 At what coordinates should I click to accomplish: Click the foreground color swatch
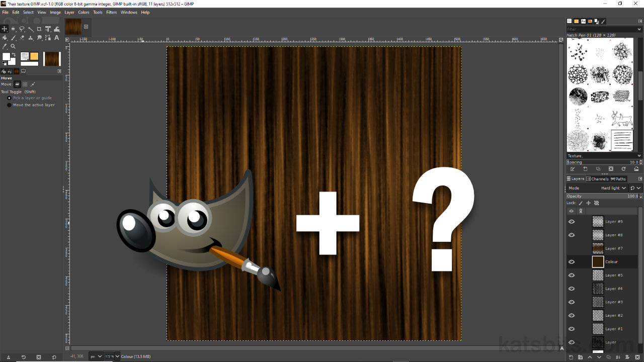tap(6, 56)
